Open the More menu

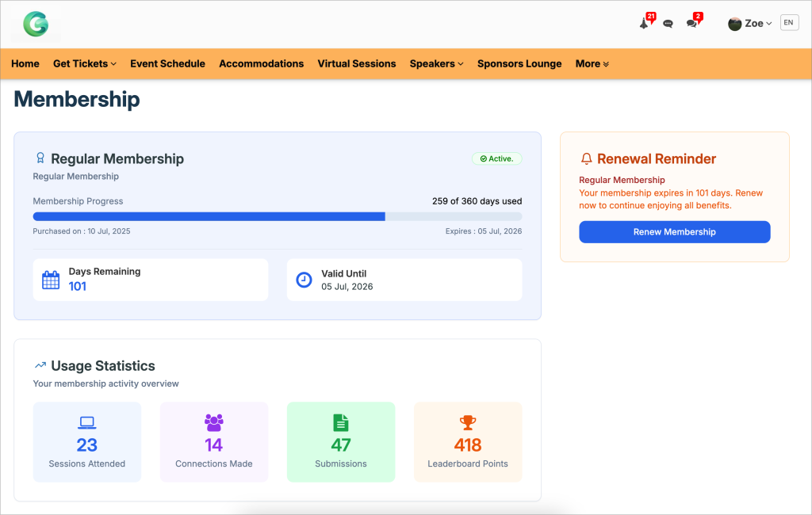592,63
